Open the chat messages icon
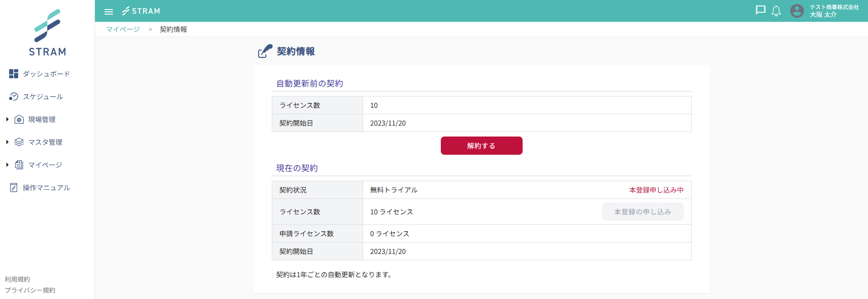Screen dimensions: 868x299 tap(760, 10)
